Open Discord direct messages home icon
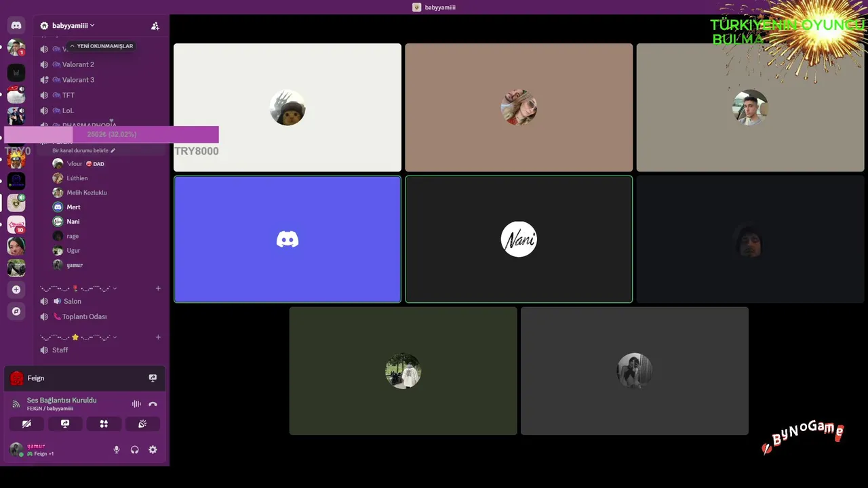 point(16,26)
